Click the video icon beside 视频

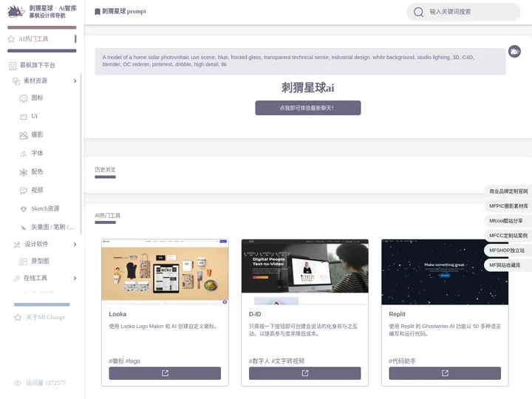pos(24,191)
